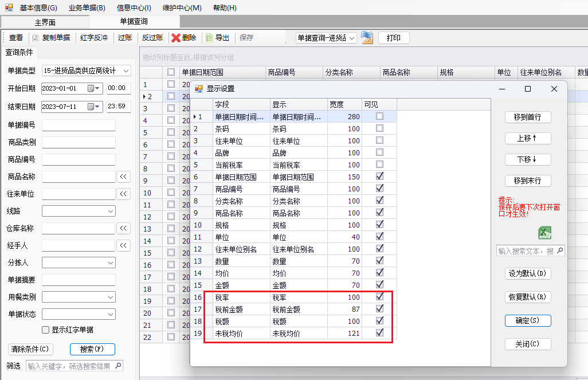Click the copy document (复制单据) icon

click(x=36, y=38)
